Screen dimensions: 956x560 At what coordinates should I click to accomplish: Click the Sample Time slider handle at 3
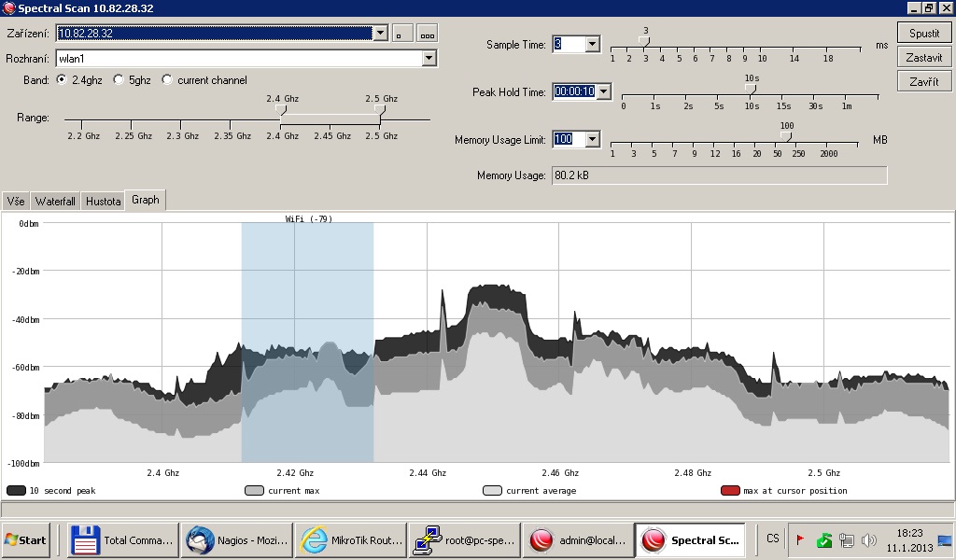point(645,41)
